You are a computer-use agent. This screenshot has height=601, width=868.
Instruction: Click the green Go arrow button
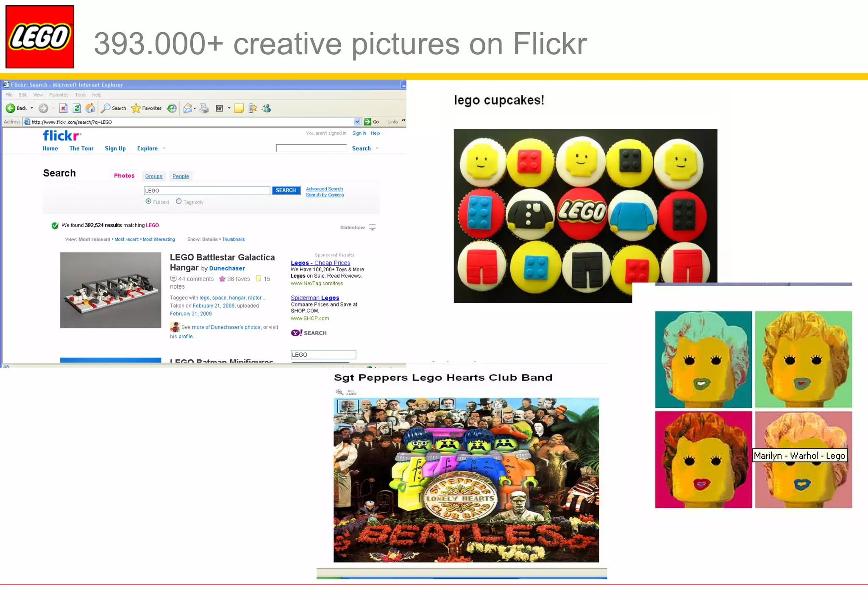click(367, 122)
